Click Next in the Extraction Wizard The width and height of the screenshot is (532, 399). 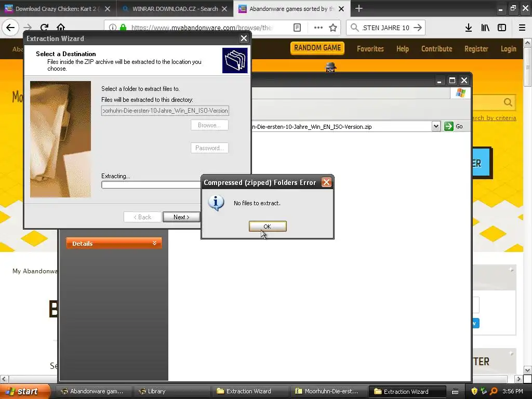click(181, 217)
